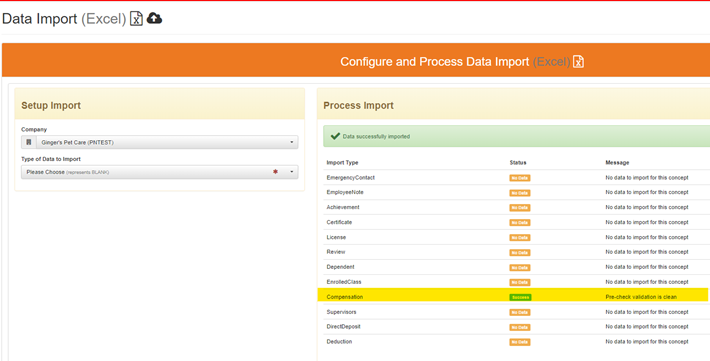The height and width of the screenshot is (361, 710).
Task: Click the No Data badge for Achievement
Action: [x=520, y=208]
